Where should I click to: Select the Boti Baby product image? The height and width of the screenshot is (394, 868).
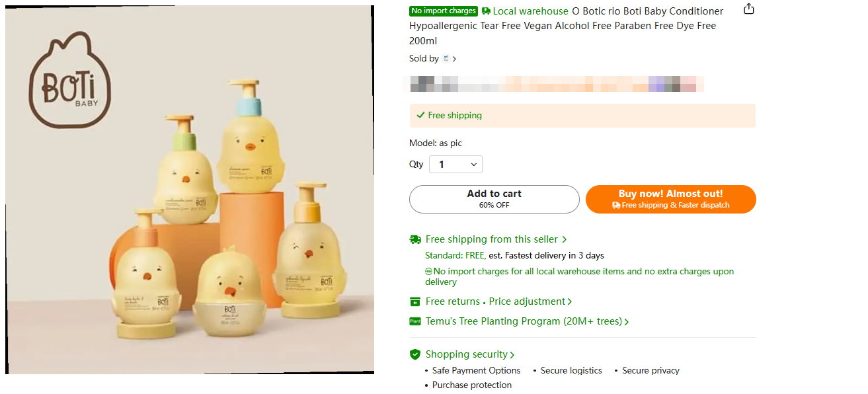[190, 190]
